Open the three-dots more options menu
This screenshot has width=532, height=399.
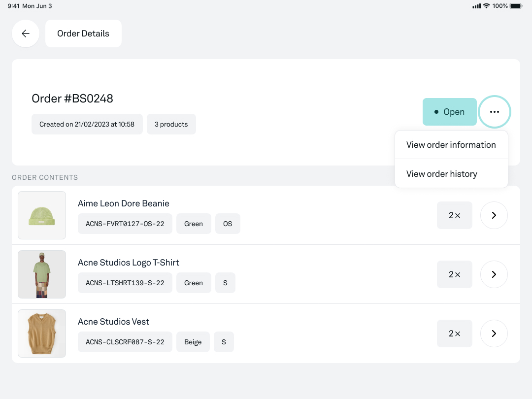point(495,112)
